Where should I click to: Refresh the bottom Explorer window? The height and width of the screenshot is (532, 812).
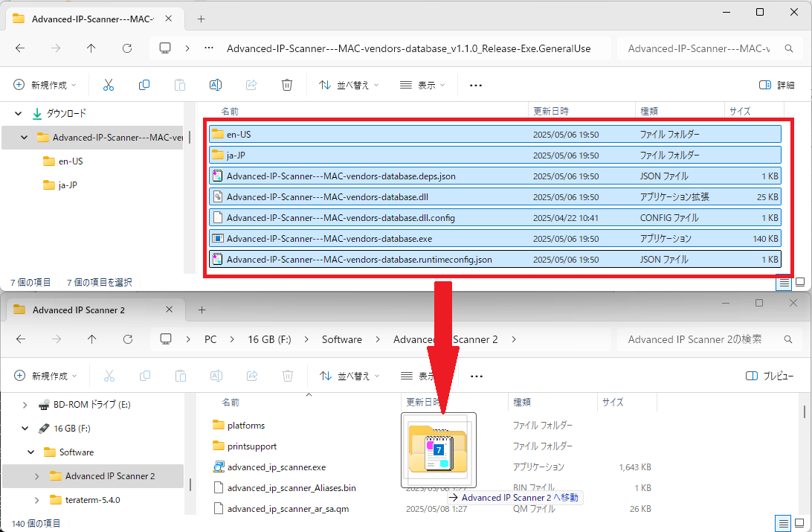click(x=127, y=339)
